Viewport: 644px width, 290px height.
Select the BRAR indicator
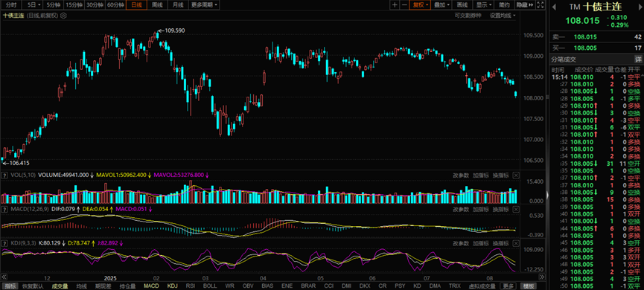coord(308,286)
